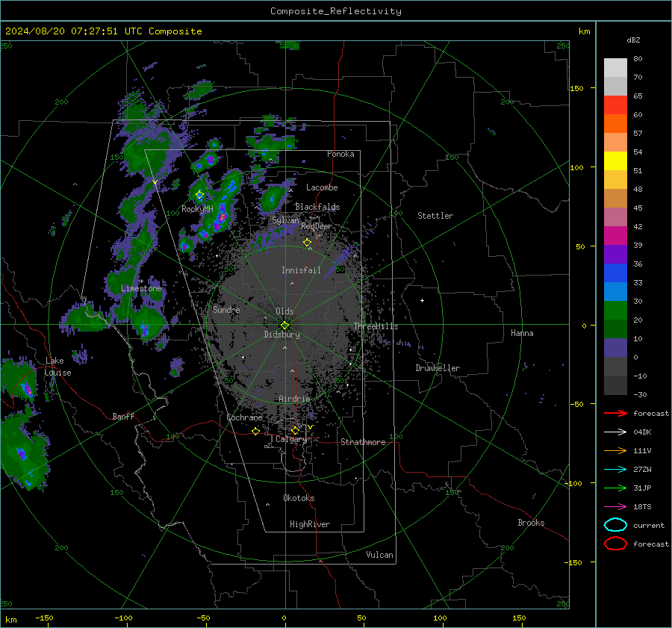Click the Airdrie city label
Viewport: 672px width, 628px height.
click(294, 399)
